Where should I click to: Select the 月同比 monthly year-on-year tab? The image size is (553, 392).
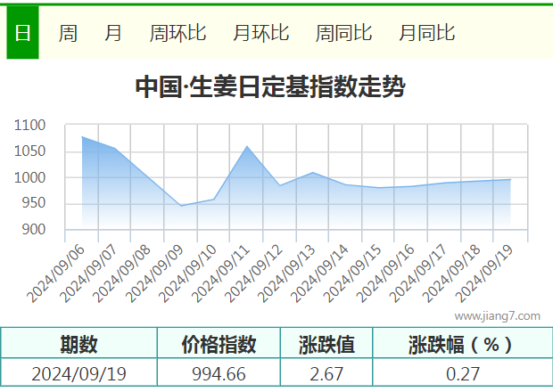(427, 33)
